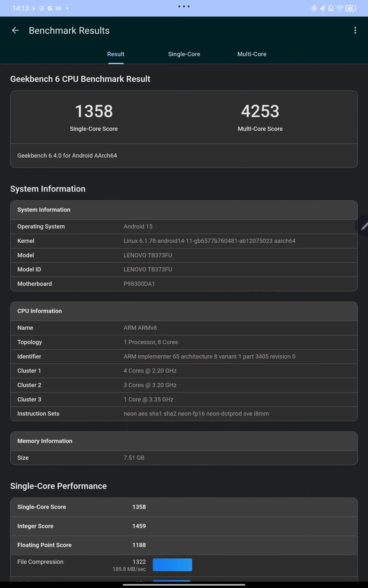Select the Result tab
This screenshot has height=588, width=368.
coord(116,54)
